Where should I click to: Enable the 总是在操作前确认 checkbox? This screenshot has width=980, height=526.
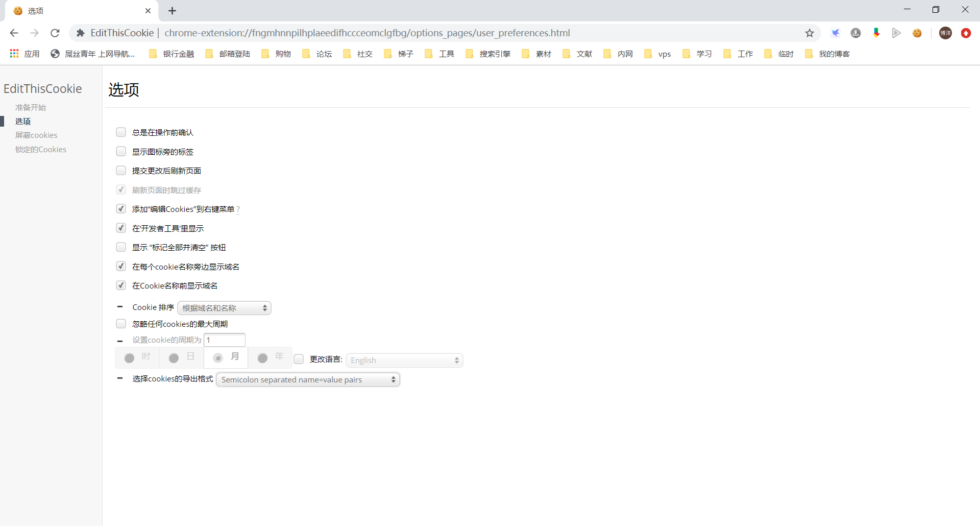pos(121,132)
